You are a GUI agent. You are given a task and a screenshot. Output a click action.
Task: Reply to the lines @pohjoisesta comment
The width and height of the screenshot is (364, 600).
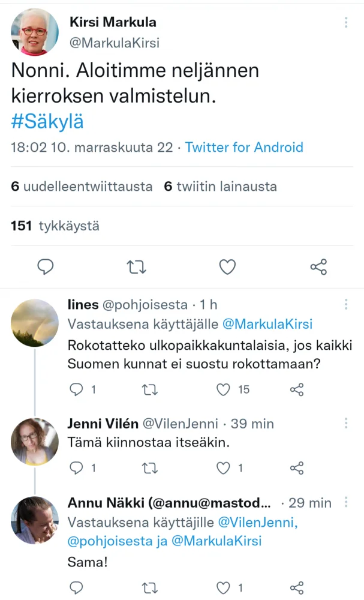point(76,390)
